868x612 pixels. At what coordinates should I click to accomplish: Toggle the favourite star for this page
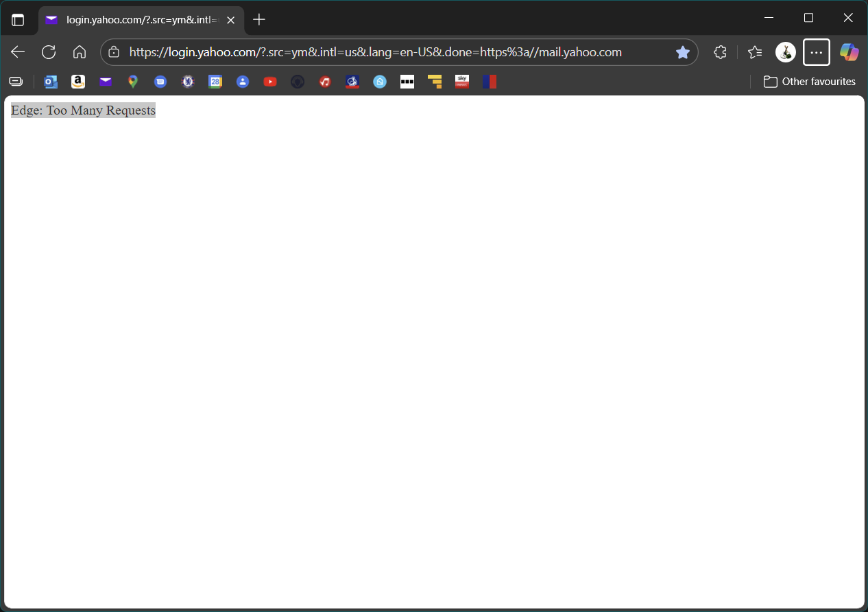tap(683, 52)
